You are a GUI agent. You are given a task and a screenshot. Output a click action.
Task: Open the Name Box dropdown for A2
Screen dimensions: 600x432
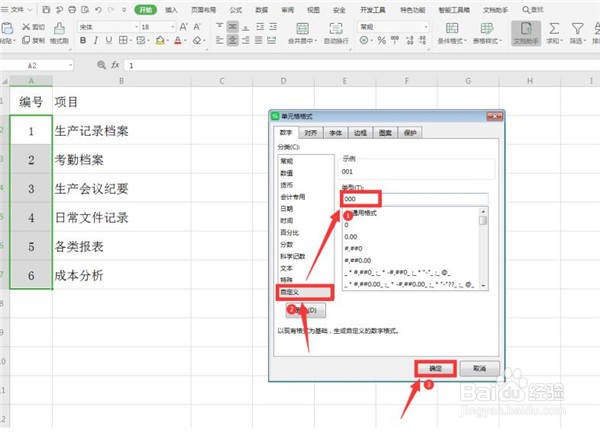point(70,65)
